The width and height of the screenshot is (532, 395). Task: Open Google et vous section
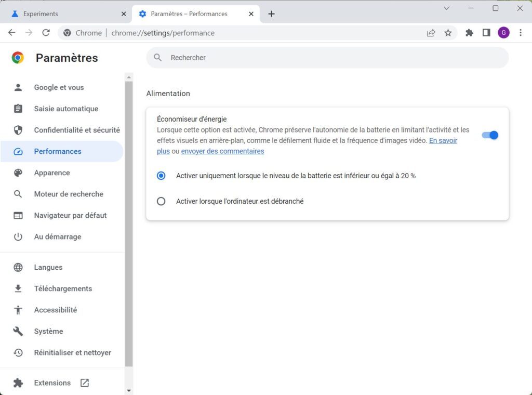tap(62, 87)
